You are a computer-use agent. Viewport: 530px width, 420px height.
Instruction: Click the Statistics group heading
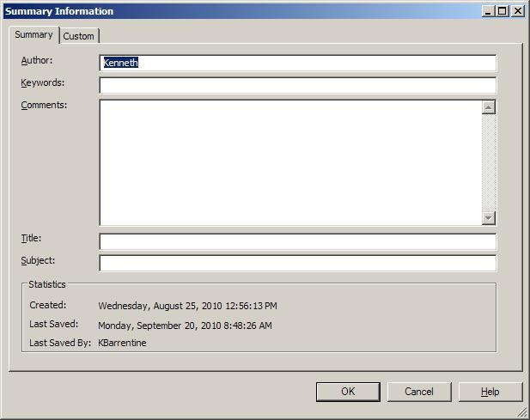point(47,284)
